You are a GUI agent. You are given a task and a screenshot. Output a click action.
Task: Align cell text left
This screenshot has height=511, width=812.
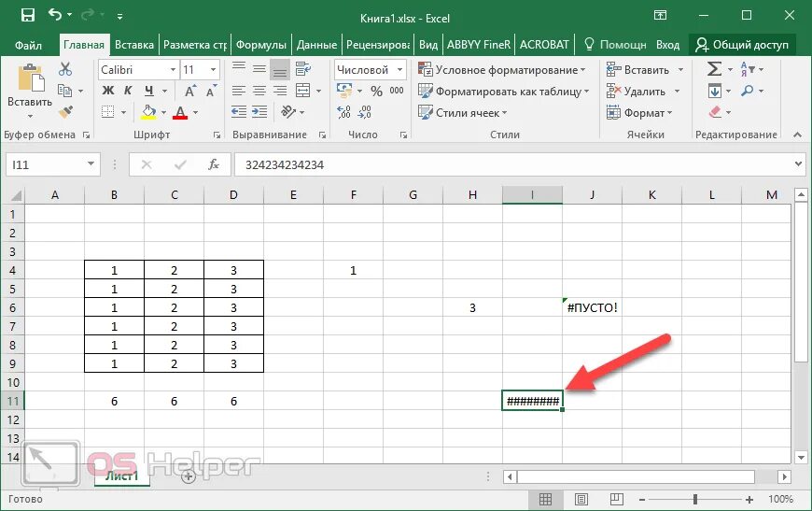[239, 91]
